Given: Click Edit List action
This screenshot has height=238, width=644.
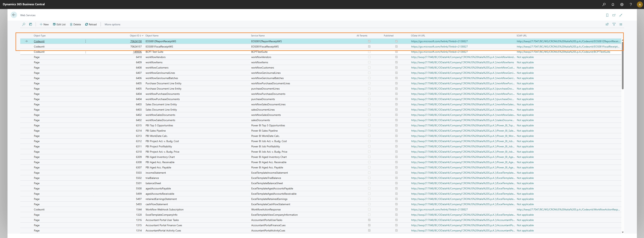Looking at the screenshot, I should pyautogui.click(x=59, y=25).
